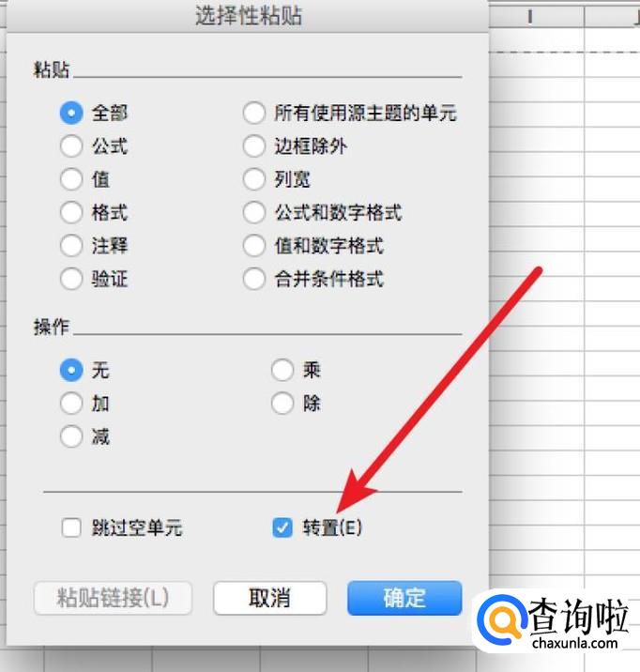Pick the 除 operation option
This screenshot has width=640, height=672.
[x=282, y=403]
